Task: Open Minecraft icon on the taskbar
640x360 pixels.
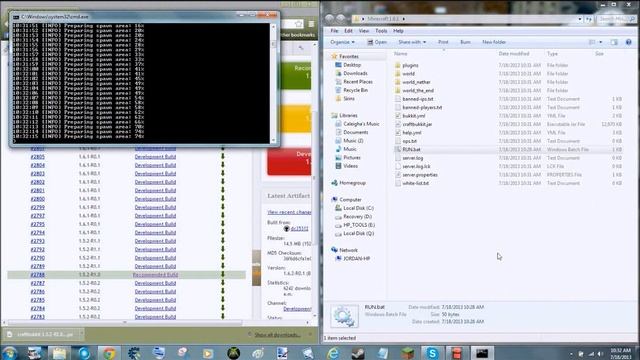Action: (x=407, y=353)
